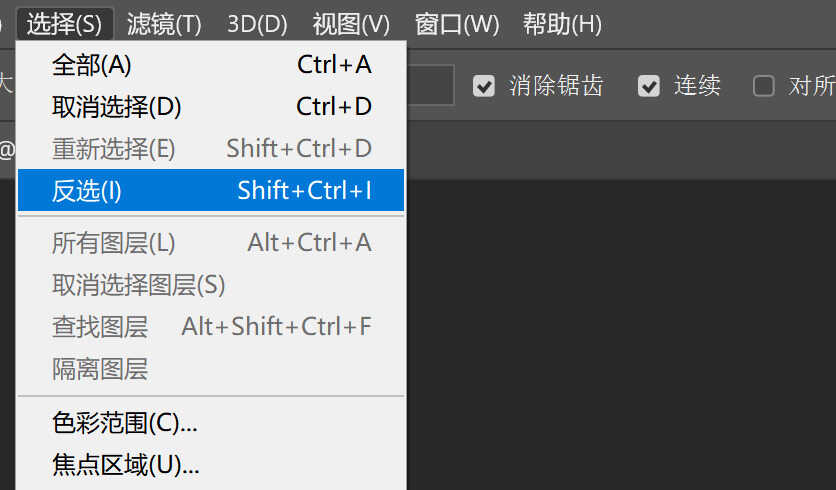Close the open 选择(S) menu
The image size is (836, 490).
pos(65,24)
